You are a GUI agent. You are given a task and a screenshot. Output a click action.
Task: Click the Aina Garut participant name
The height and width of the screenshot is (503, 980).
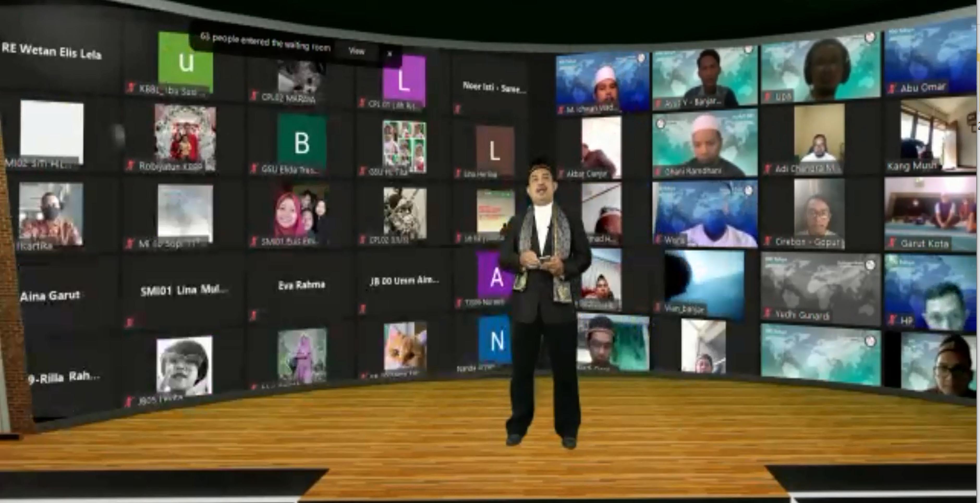click(x=50, y=295)
